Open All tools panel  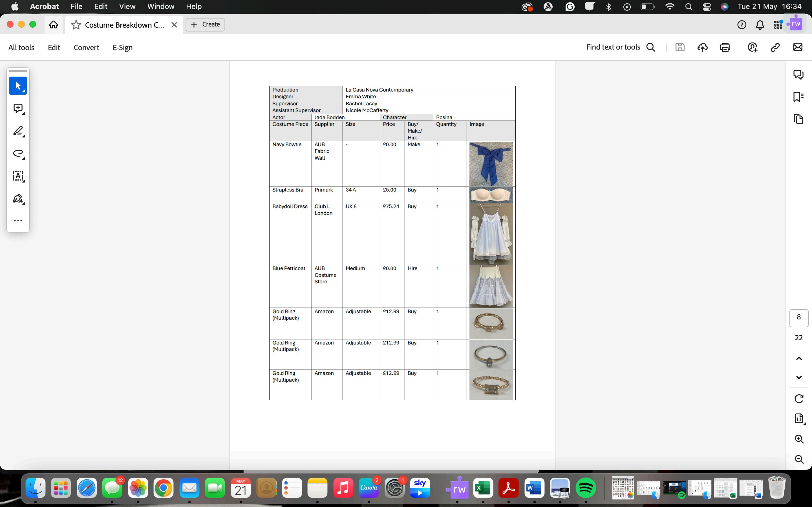click(x=21, y=48)
